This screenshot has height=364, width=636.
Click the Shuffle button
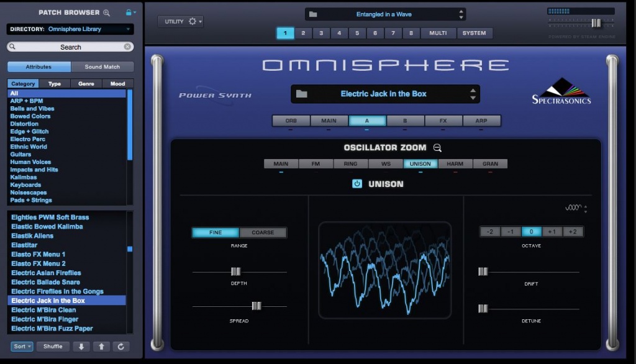tap(53, 347)
